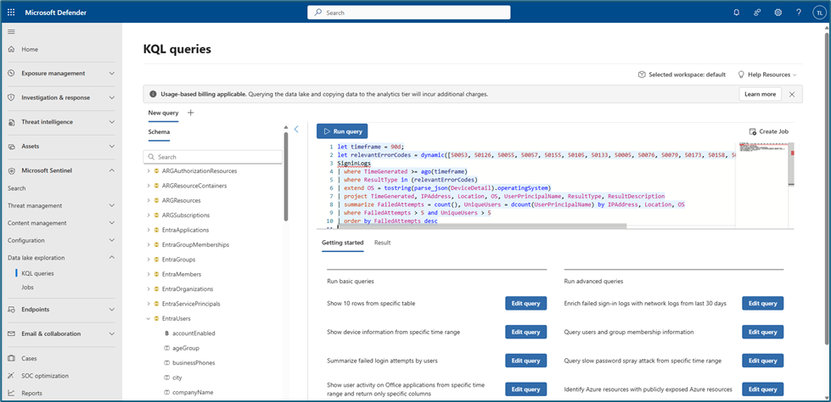Viewport: 831px width, 402px height.
Task: Select the Getting started tab
Action: 342,243
